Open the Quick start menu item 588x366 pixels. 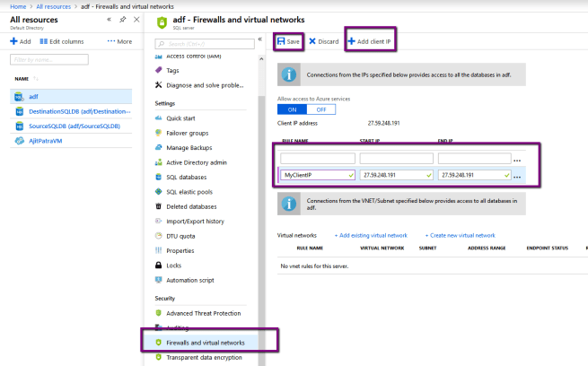click(180, 118)
